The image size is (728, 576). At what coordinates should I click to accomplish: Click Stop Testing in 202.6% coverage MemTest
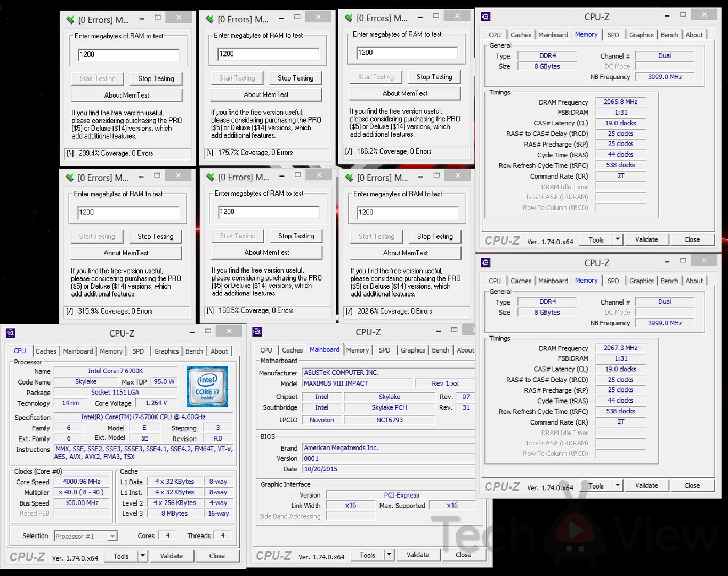coord(435,236)
